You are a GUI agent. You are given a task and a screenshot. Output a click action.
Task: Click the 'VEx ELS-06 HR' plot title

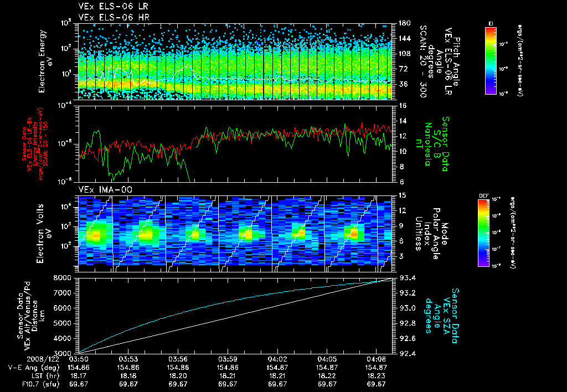114,17
